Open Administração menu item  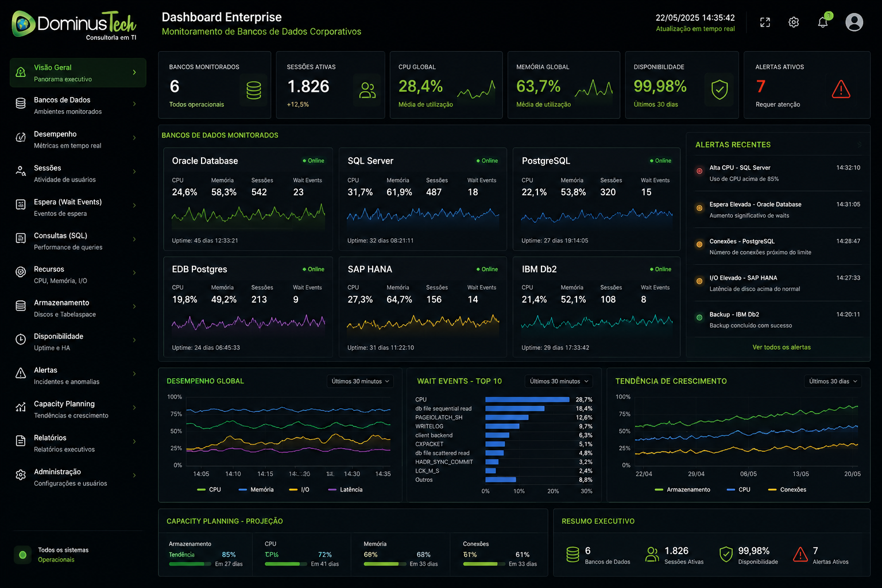tap(78, 477)
